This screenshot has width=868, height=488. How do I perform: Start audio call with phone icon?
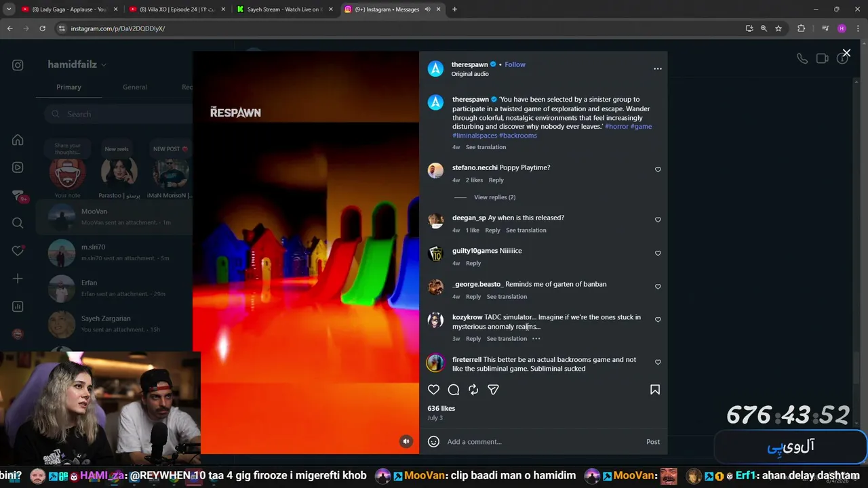pyautogui.click(x=802, y=58)
